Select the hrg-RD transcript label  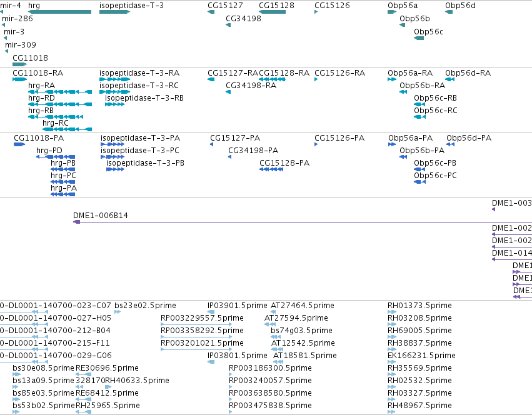pyautogui.click(x=41, y=97)
